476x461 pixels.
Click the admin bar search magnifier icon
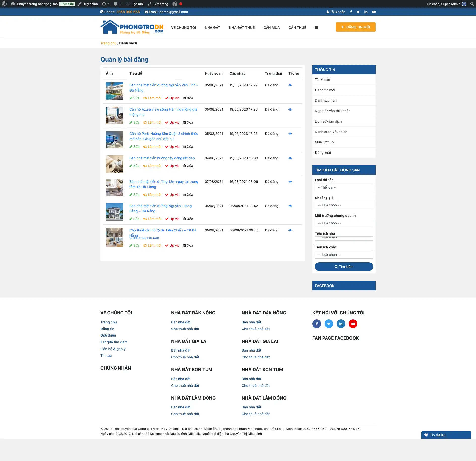(472, 4)
